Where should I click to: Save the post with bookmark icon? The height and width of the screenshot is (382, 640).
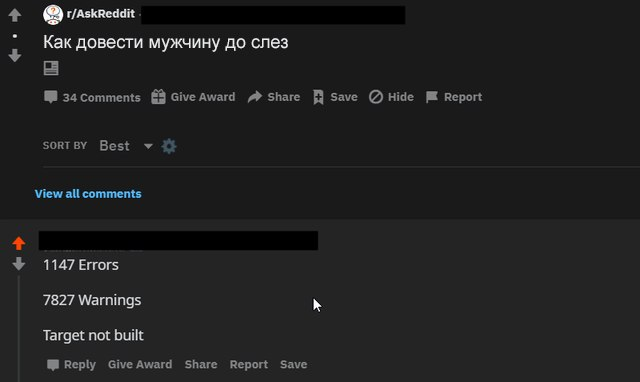click(318, 97)
